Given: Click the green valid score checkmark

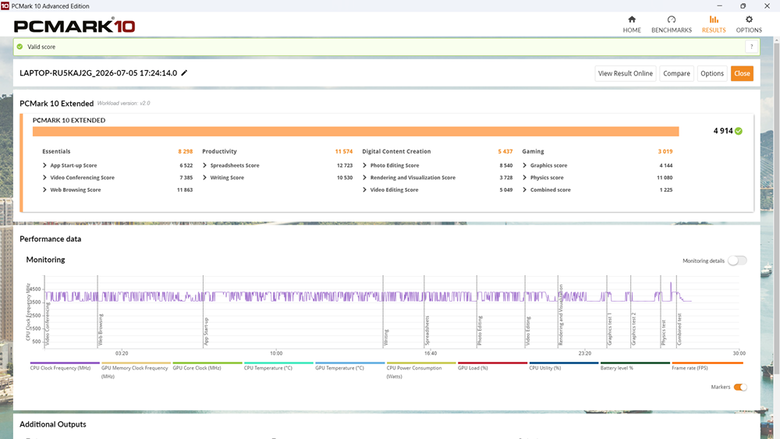Looking at the screenshot, I should tap(20, 47).
